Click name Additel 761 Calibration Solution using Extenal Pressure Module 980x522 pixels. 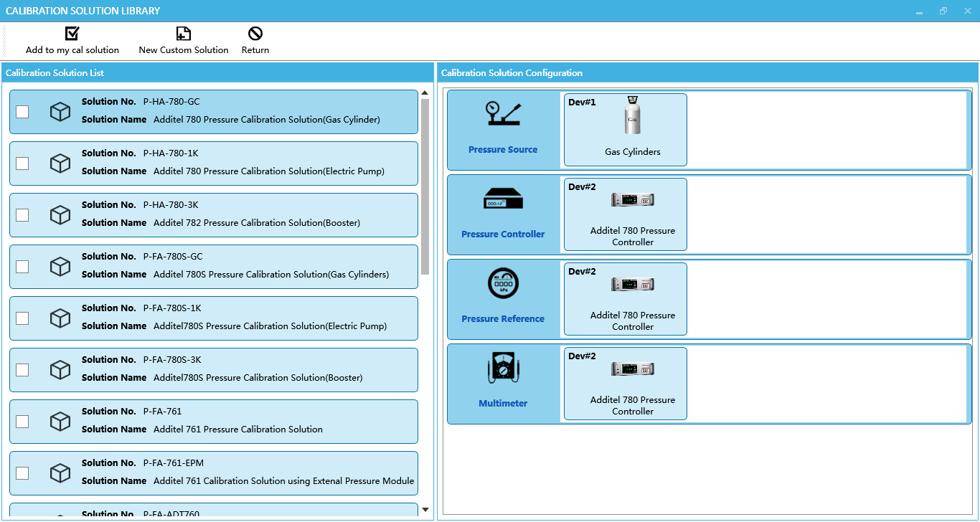[x=284, y=481]
